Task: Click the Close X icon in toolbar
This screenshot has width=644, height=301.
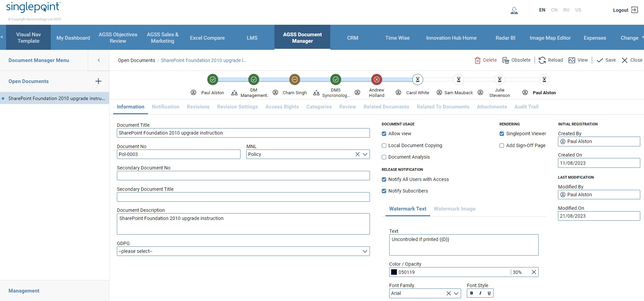Action: pyautogui.click(x=625, y=60)
